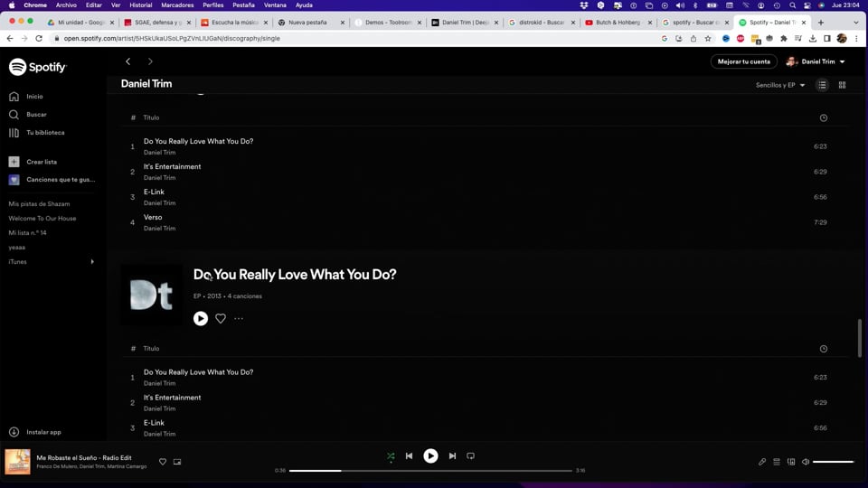Open the Ventana menu
The height and width of the screenshot is (488, 868).
275,5
